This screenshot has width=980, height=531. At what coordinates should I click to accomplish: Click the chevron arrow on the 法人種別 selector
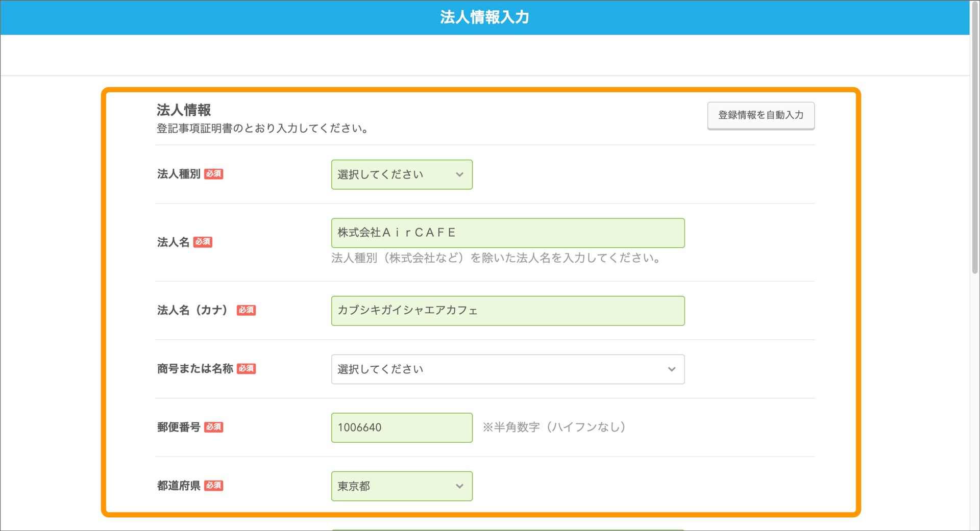460,174
